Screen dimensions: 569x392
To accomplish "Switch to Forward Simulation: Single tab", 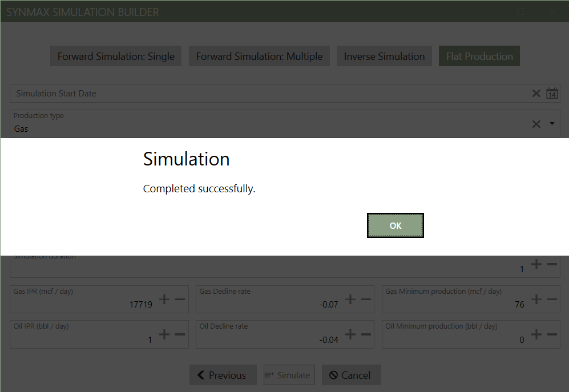I will pyautogui.click(x=116, y=56).
